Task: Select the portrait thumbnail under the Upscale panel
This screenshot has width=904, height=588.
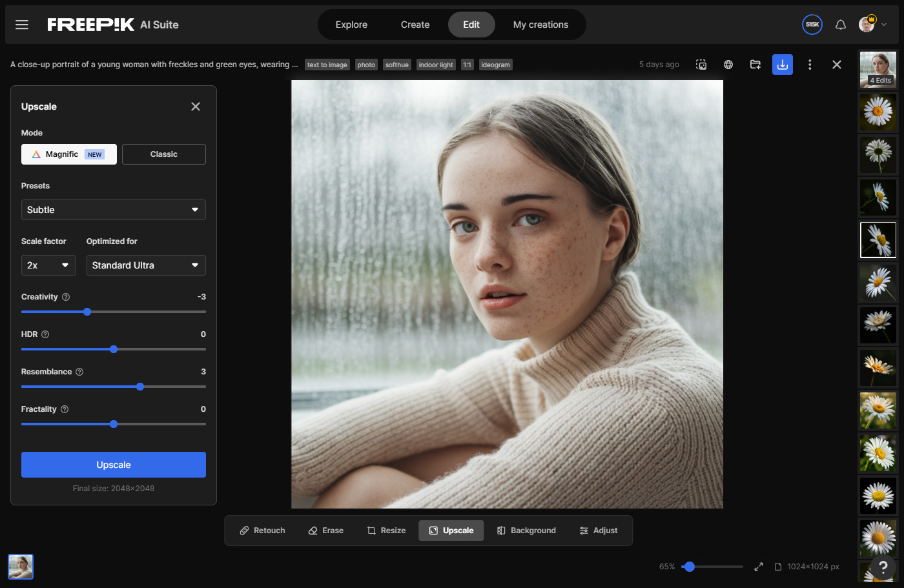Action: pos(21,567)
